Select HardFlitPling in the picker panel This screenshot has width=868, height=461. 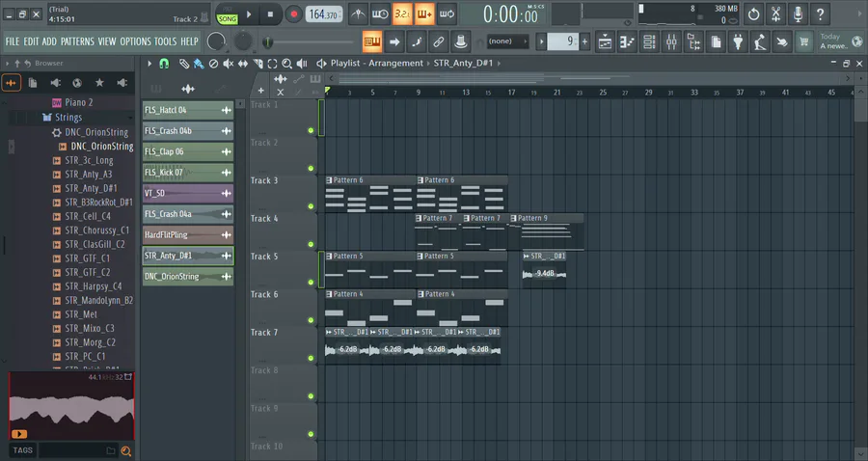coord(188,234)
